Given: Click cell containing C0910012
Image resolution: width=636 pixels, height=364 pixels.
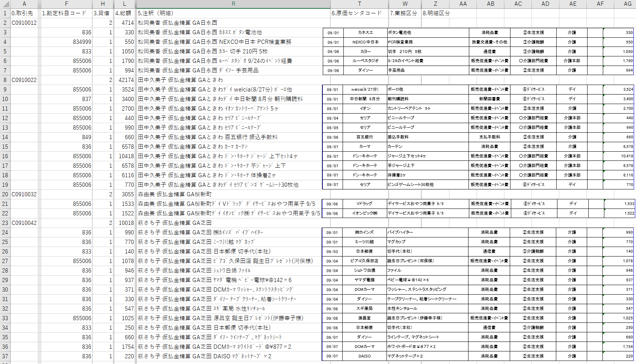Looking at the screenshot, I should (x=24, y=23).
